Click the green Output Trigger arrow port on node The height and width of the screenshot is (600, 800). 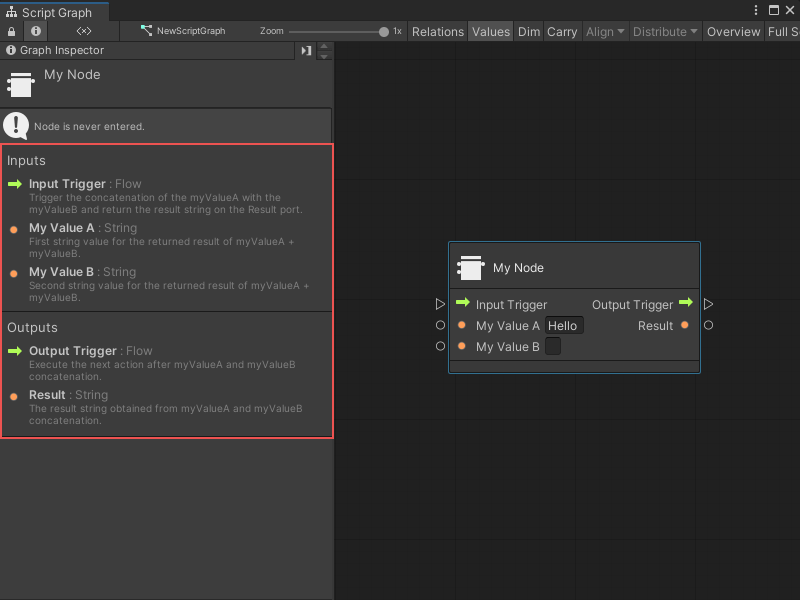click(x=685, y=303)
